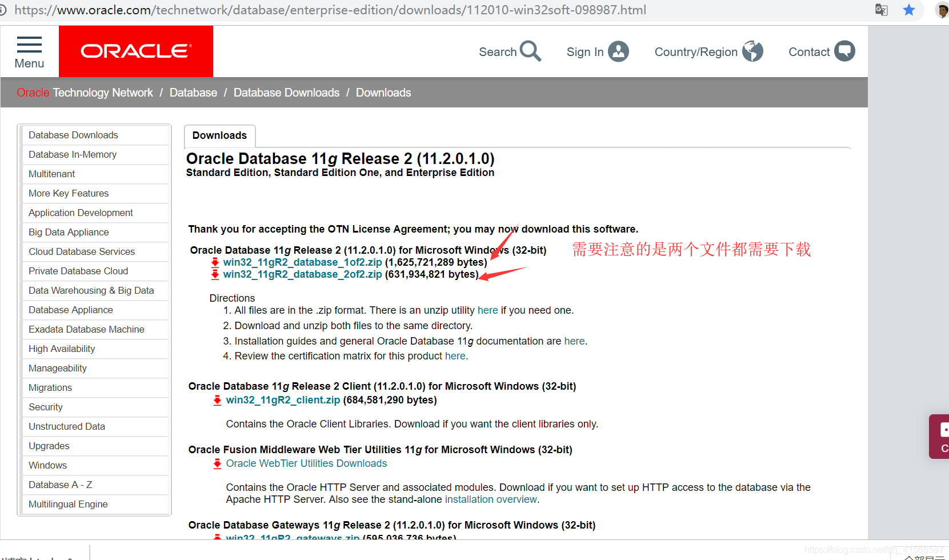This screenshot has width=949, height=560.
Task: Click the bookmark star icon
Action: tap(909, 10)
